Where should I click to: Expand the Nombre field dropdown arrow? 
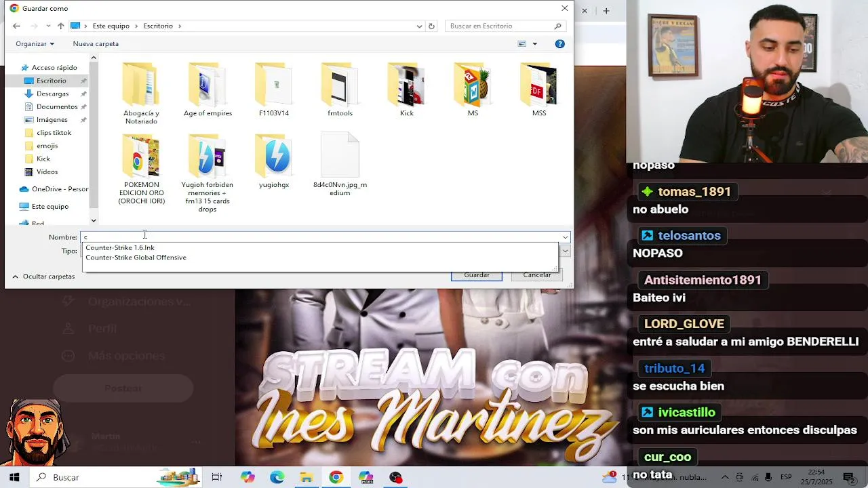565,237
